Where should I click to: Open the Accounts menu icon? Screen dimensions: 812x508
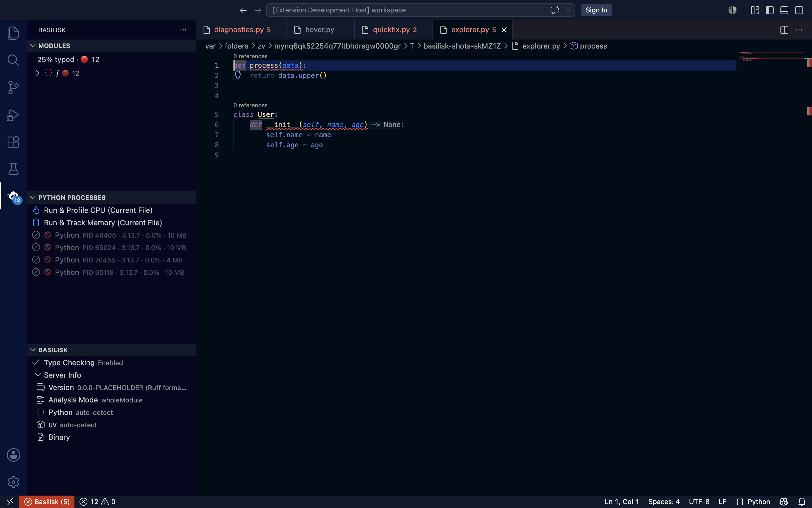(14, 455)
